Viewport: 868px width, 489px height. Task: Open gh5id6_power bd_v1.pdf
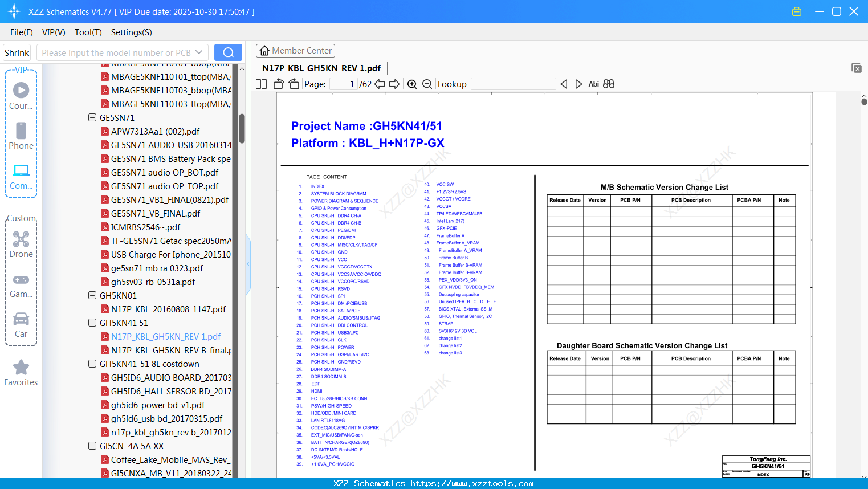(158, 405)
